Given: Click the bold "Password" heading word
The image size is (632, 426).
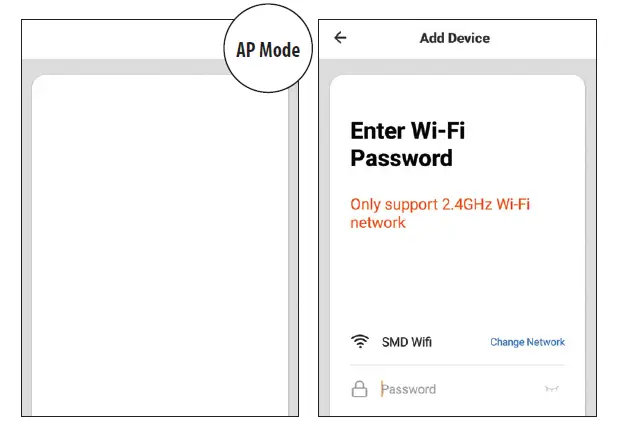Looking at the screenshot, I should [x=401, y=158].
